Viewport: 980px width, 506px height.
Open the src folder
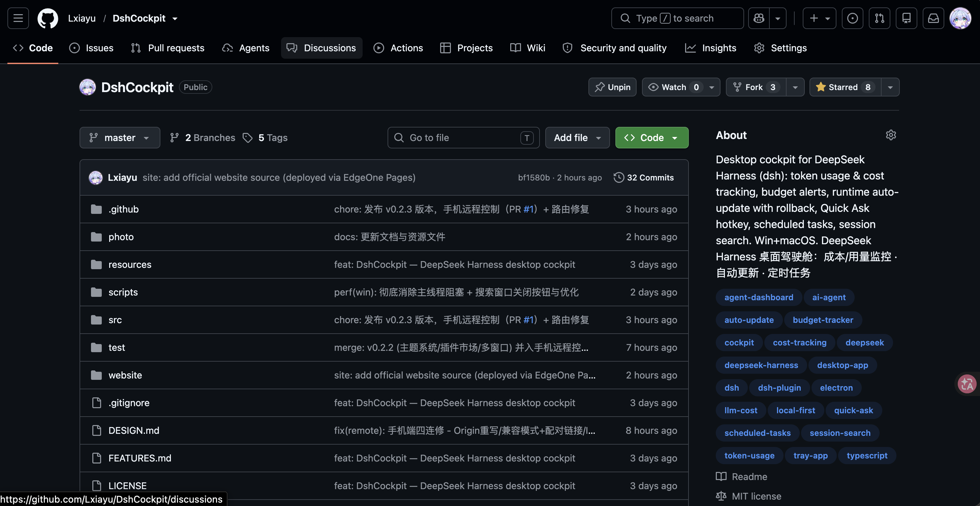tap(115, 320)
